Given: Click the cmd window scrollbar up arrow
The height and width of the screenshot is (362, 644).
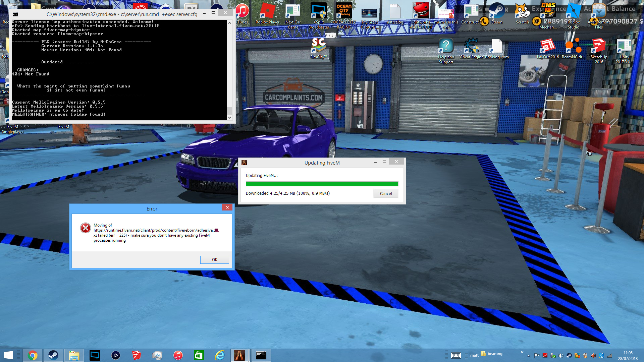Looking at the screenshot, I should 229,23.
